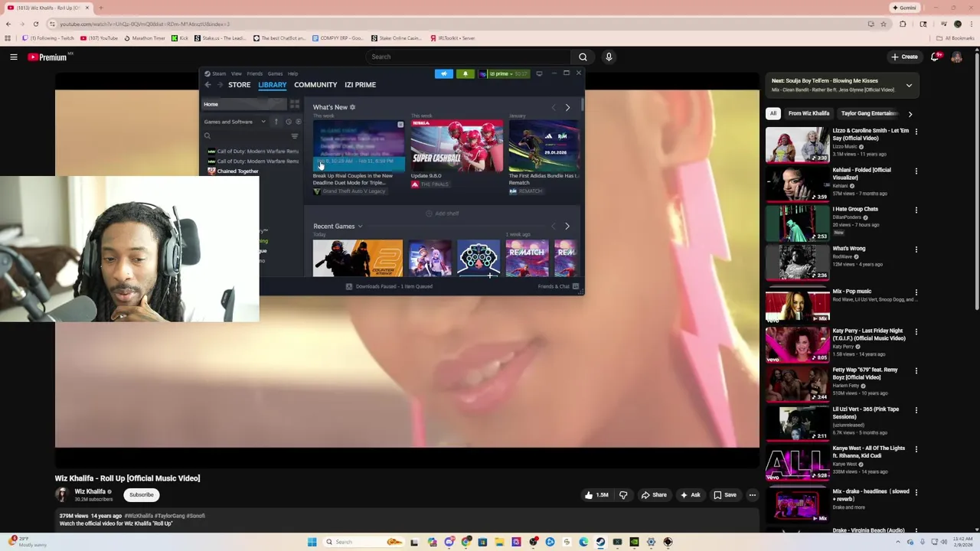Dislike the Wiz Khalifa video
Screen dimensions: 980x551
(x=623, y=495)
